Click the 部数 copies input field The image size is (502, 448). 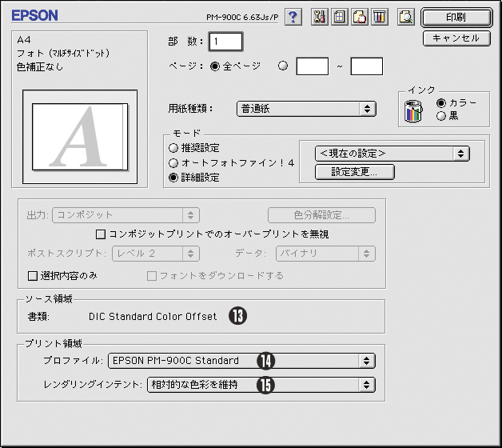pyautogui.click(x=226, y=41)
